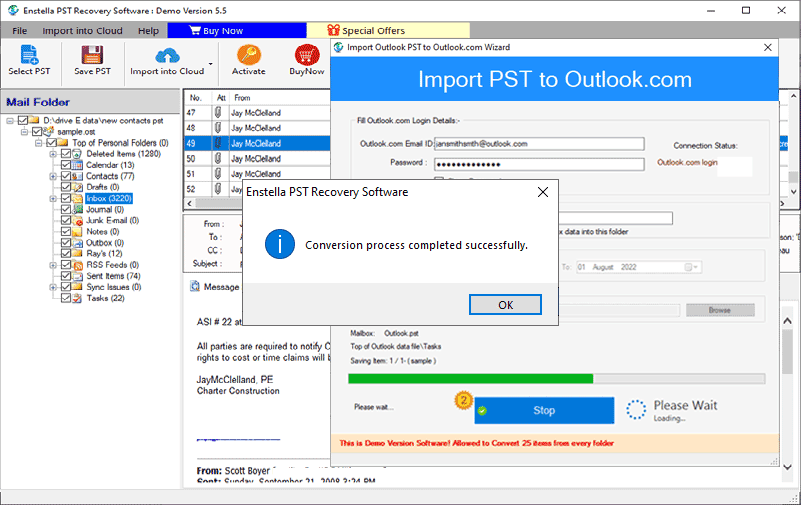Select the Ray's (12) folder icon
Screen dimensions: 801x505
[77, 254]
